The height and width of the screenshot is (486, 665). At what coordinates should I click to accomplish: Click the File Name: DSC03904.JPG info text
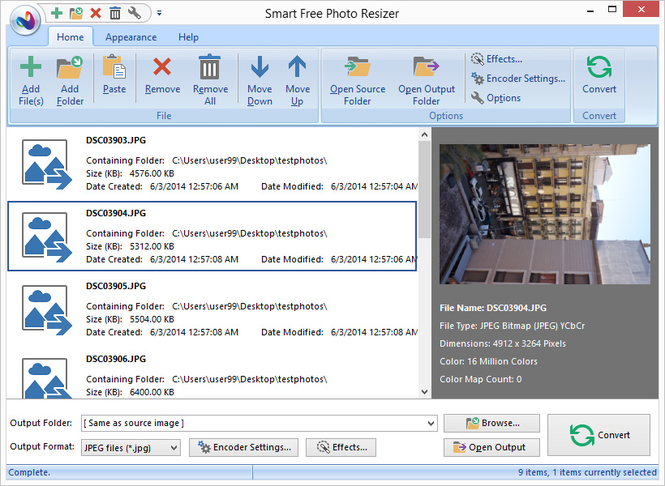pos(493,308)
